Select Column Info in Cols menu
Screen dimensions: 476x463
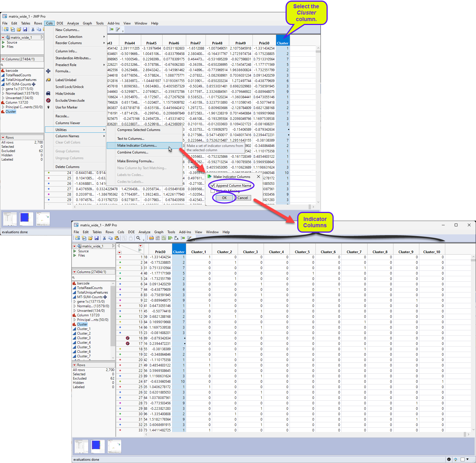66,51
